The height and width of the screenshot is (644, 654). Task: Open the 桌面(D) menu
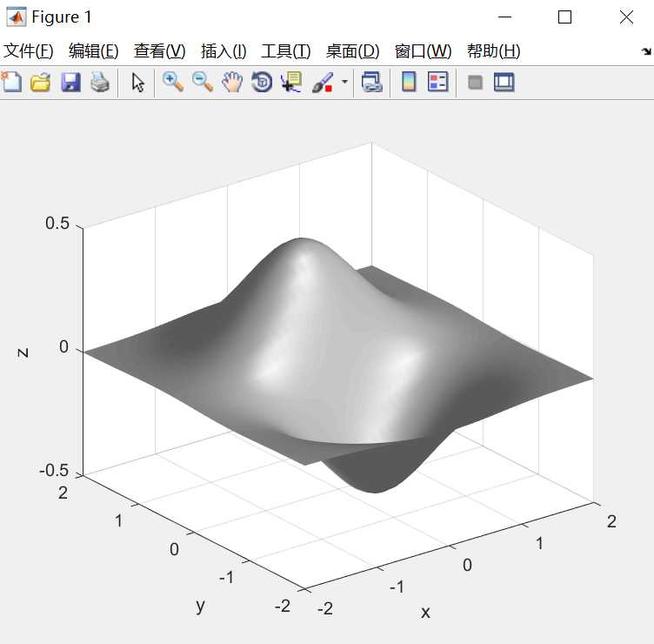(x=352, y=51)
